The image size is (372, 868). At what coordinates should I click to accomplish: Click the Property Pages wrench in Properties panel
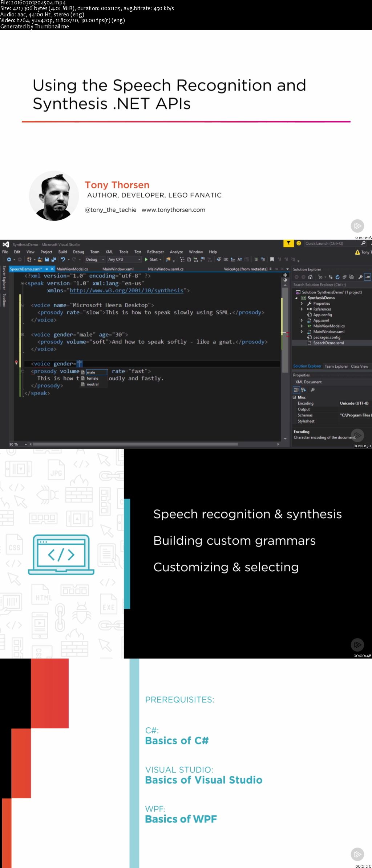(x=312, y=390)
